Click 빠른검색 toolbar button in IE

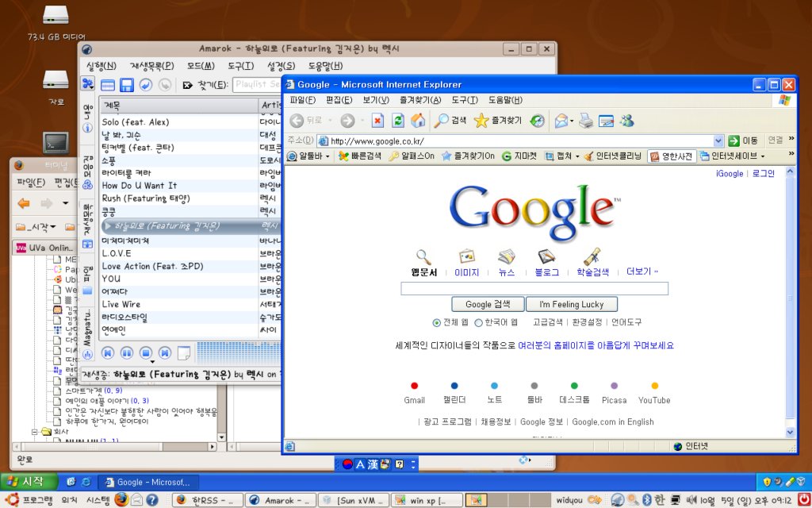point(359,156)
